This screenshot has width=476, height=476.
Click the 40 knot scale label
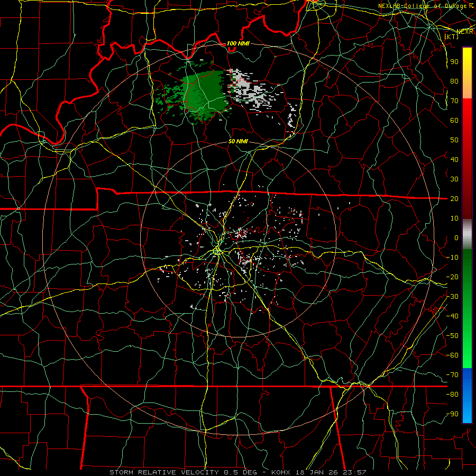tap(454, 159)
